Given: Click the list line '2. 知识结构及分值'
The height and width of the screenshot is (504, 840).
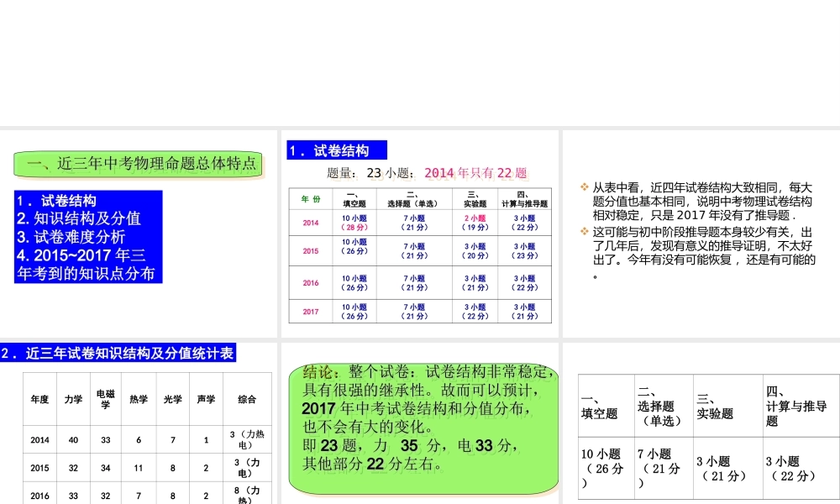Looking at the screenshot, I should [x=79, y=218].
